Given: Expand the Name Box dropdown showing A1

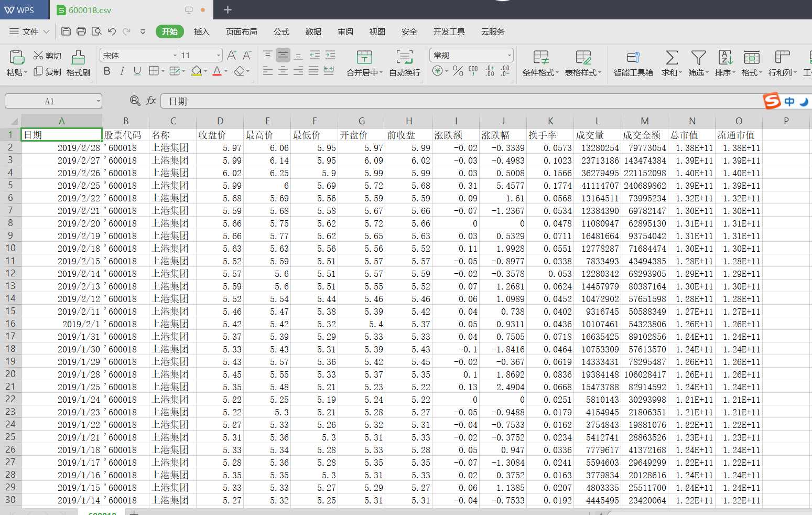Looking at the screenshot, I should pos(98,101).
